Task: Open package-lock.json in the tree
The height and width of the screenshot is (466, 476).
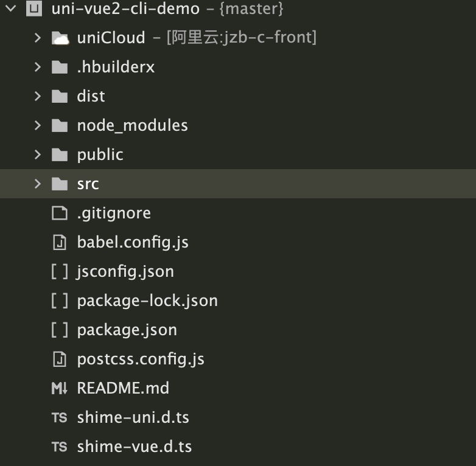Action: point(147,301)
